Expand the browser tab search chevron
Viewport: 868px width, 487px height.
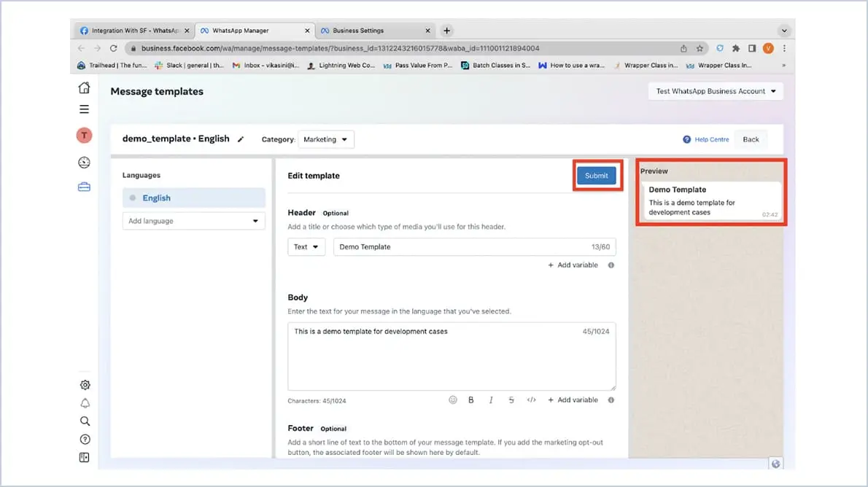pos(784,31)
